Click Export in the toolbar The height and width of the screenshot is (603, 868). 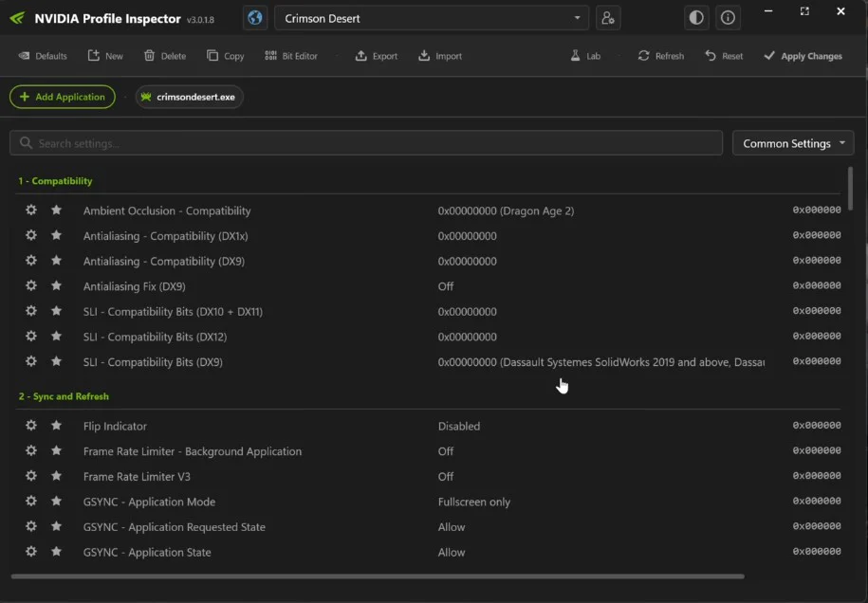coord(376,56)
